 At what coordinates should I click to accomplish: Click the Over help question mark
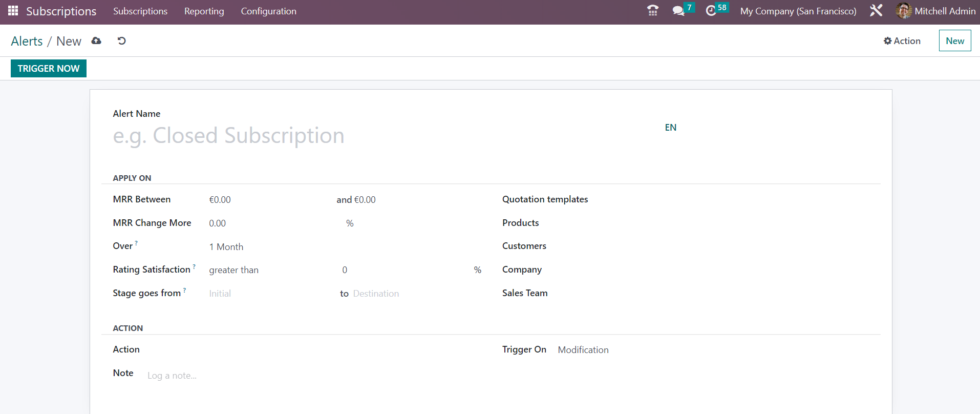pos(136,243)
